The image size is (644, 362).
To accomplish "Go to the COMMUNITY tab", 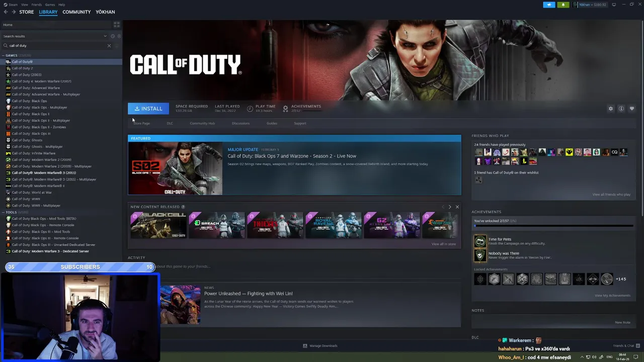I will point(76,12).
